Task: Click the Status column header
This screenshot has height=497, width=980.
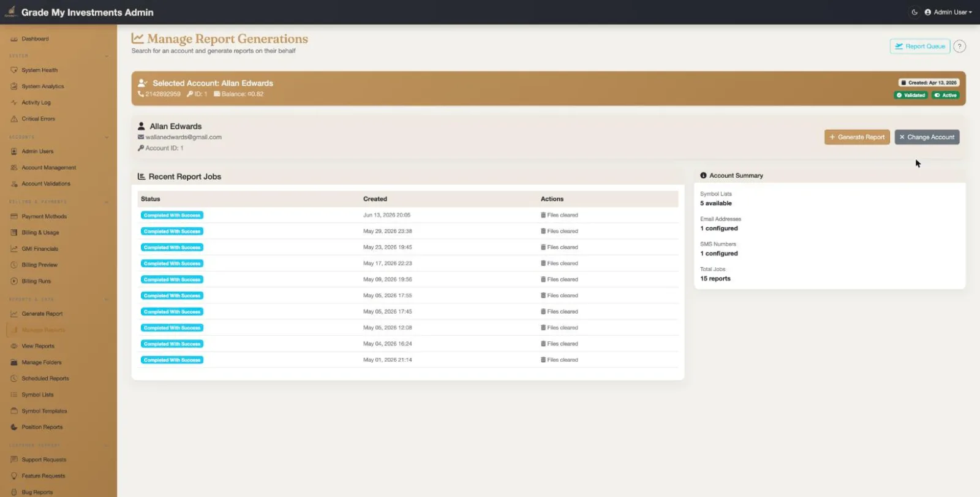Action: [151, 199]
